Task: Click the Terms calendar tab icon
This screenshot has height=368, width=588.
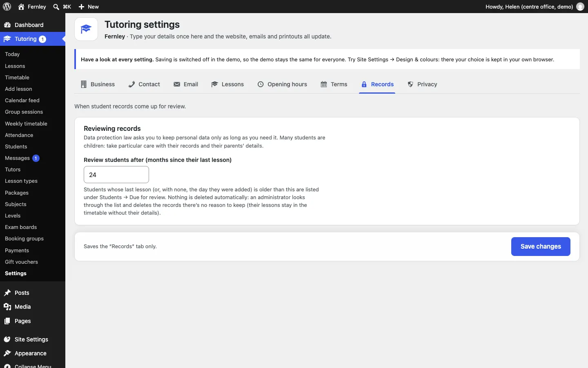Action: point(324,84)
